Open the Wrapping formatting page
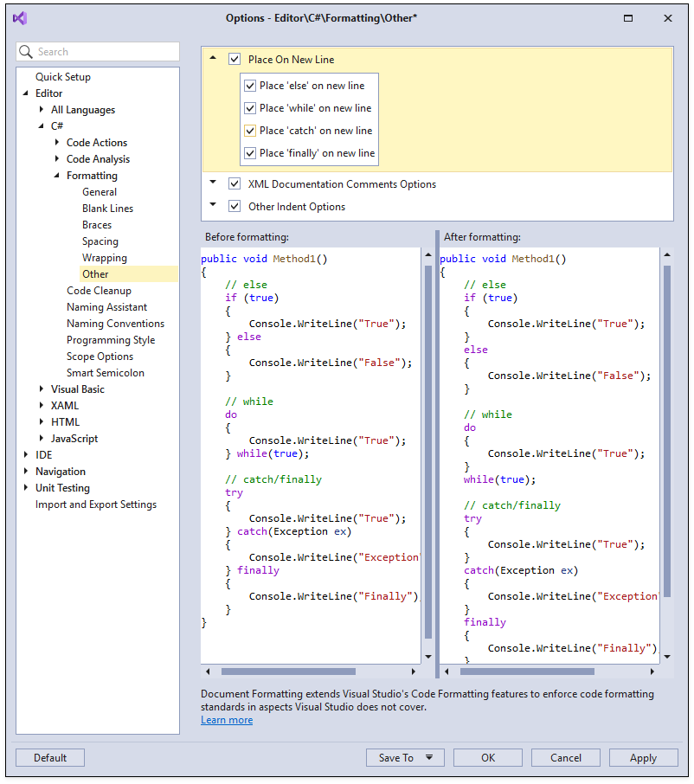This screenshot has height=784, width=694. coord(105,258)
